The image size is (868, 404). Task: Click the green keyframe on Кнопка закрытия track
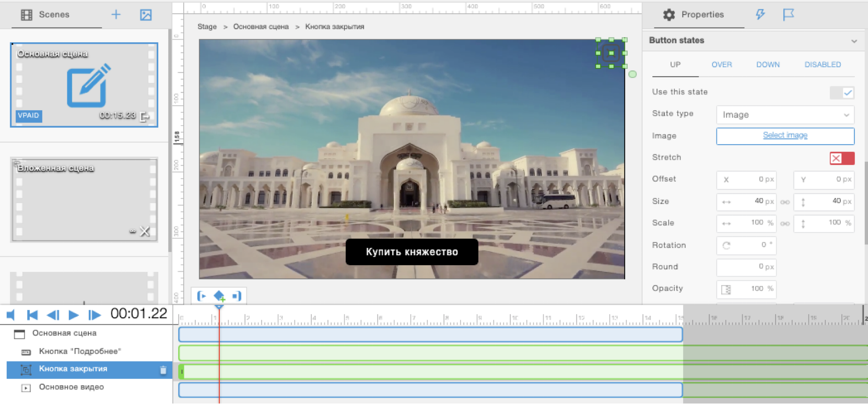coord(181,372)
